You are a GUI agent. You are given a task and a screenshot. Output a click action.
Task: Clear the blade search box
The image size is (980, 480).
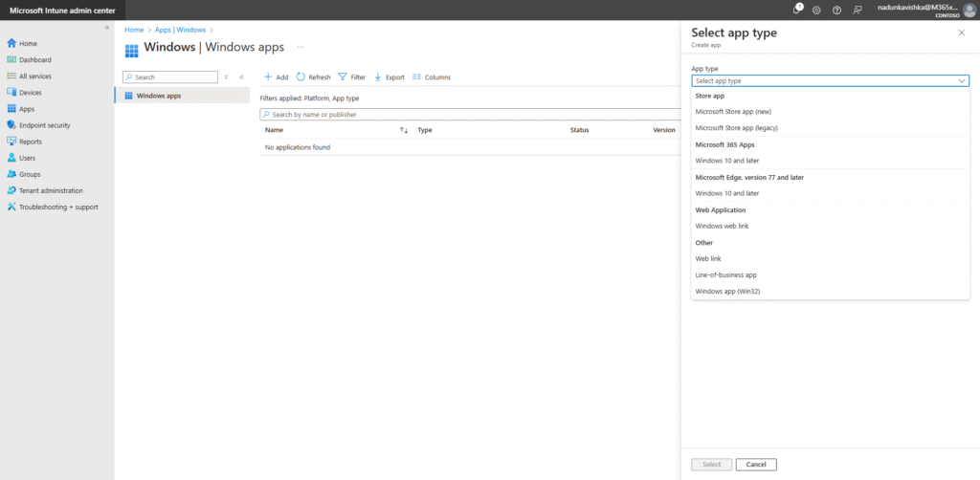tap(226, 77)
